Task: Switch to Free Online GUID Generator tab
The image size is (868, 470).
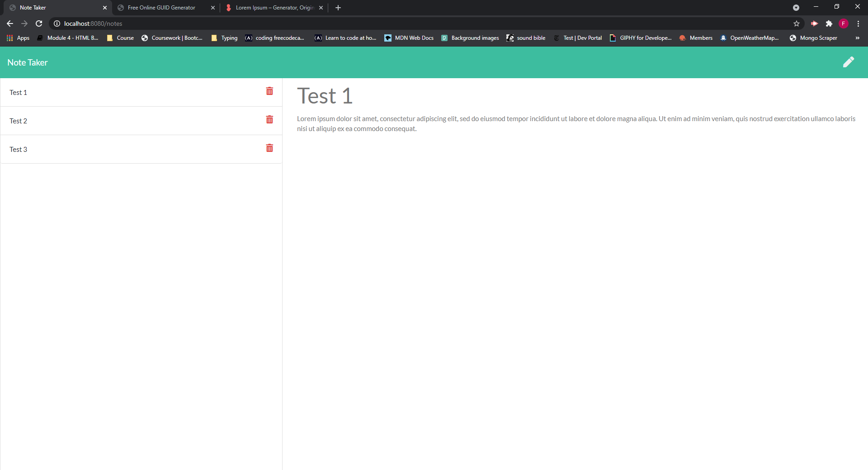Action: coord(166,8)
